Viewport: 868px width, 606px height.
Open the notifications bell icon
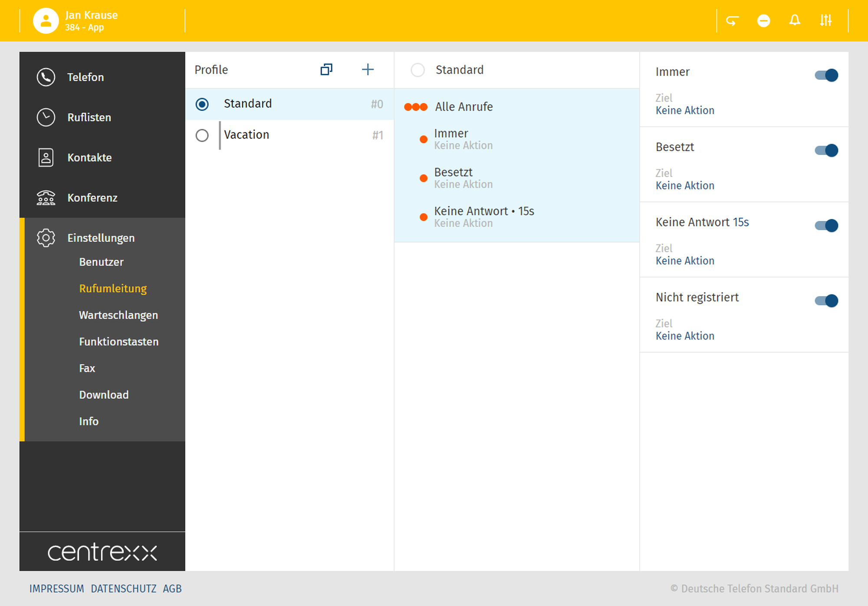(795, 20)
